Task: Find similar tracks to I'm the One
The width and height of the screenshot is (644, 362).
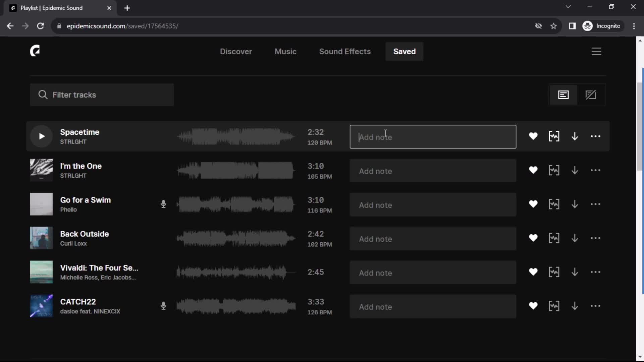Action: 554,170
